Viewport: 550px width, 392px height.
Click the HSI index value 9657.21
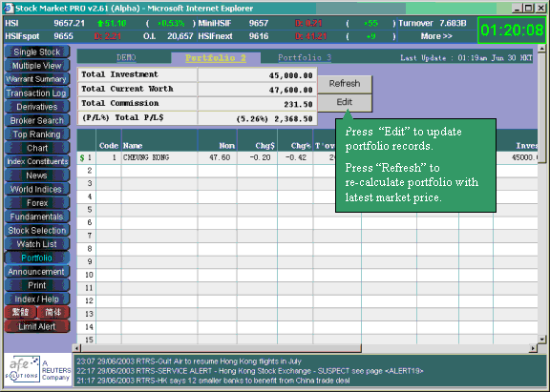pos(69,24)
